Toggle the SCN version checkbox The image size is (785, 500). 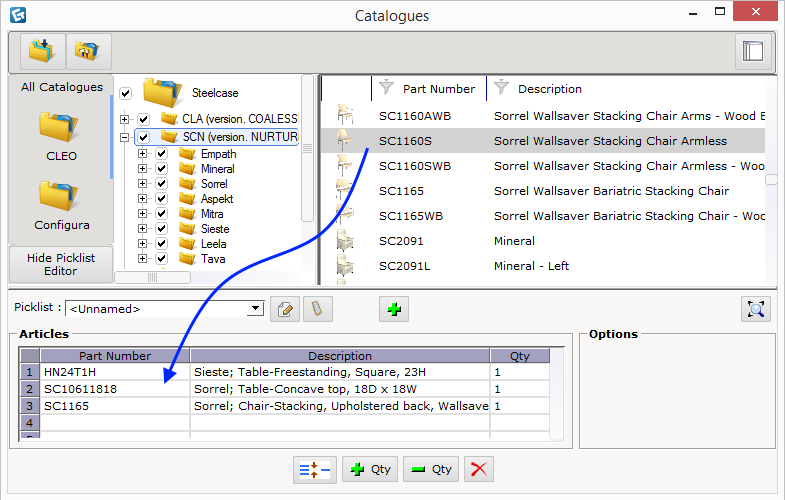click(x=143, y=137)
